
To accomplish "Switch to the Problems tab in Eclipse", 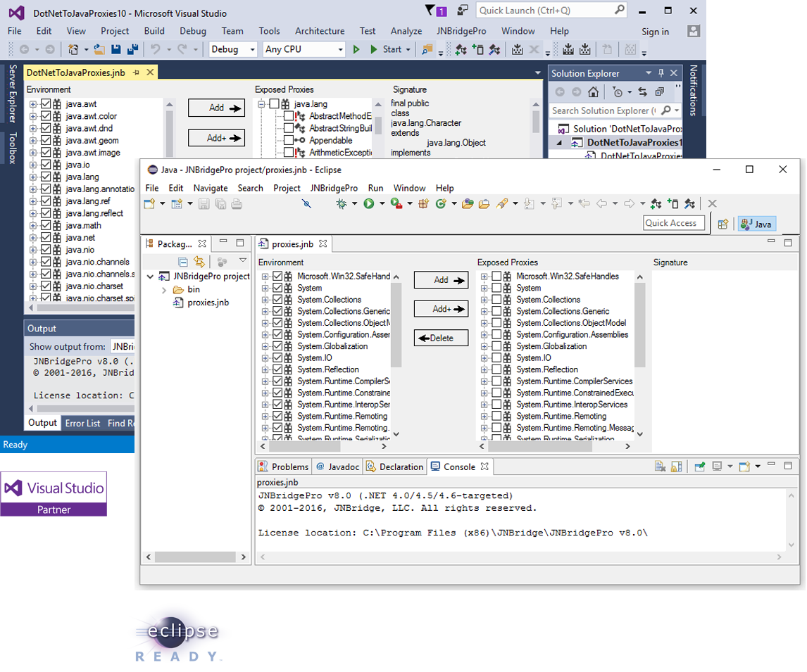I will [x=284, y=467].
